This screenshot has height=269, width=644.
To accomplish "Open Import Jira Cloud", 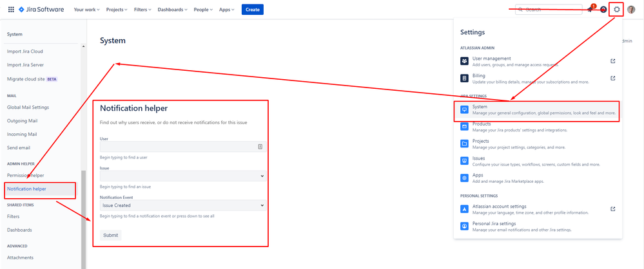I will point(25,51).
